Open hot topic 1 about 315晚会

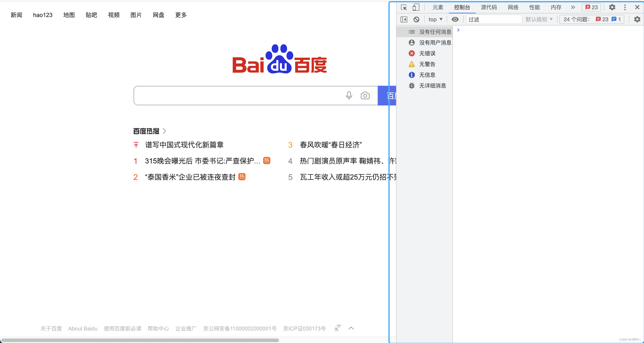point(203,161)
